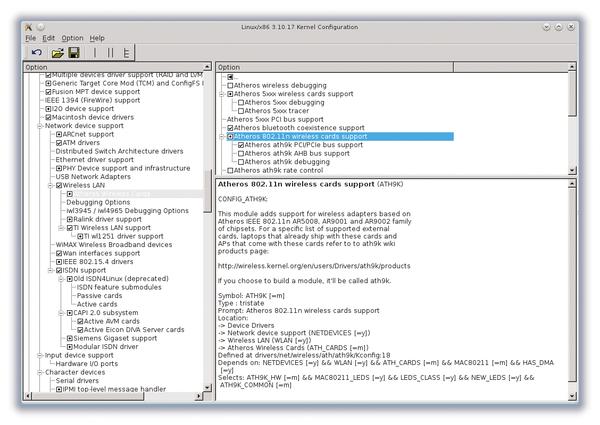The width and height of the screenshot is (600, 425).
Task: Toggle Atheros ath9k debugging checkbox
Action: pos(241,162)
